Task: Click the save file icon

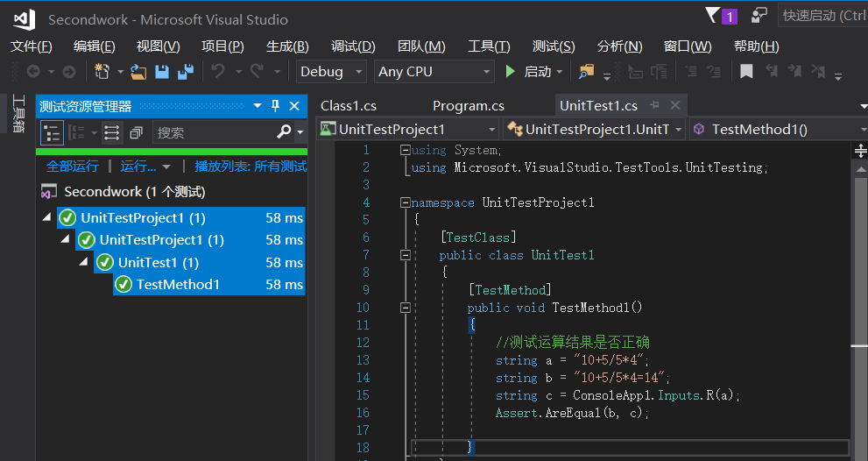Action: 162,72
